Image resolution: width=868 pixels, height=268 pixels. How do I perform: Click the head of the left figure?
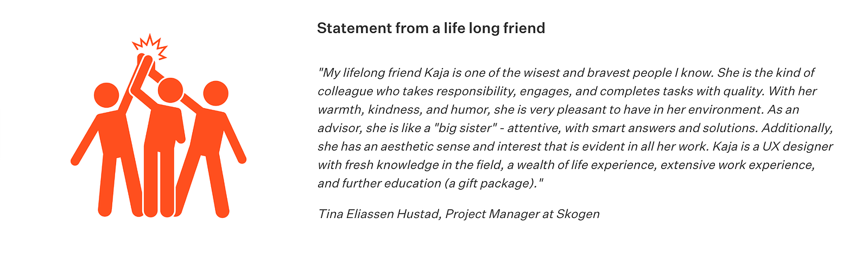click(106, 95)
